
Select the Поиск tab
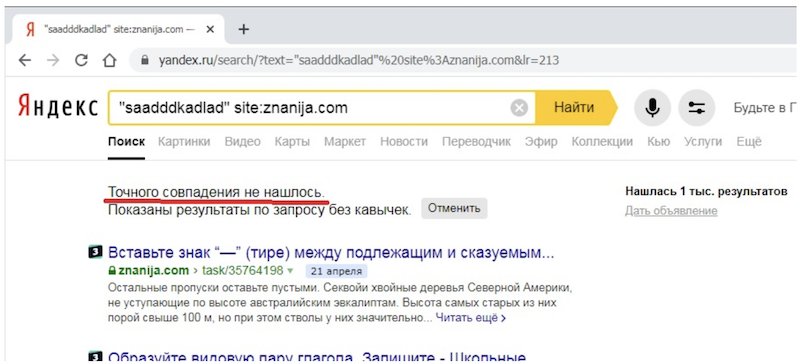pos(126,141)
